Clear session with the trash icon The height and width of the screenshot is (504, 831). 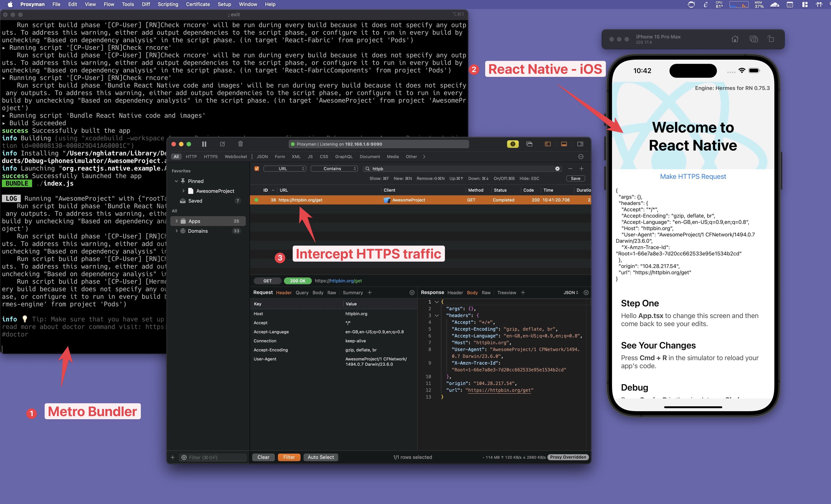coord(241,144)
